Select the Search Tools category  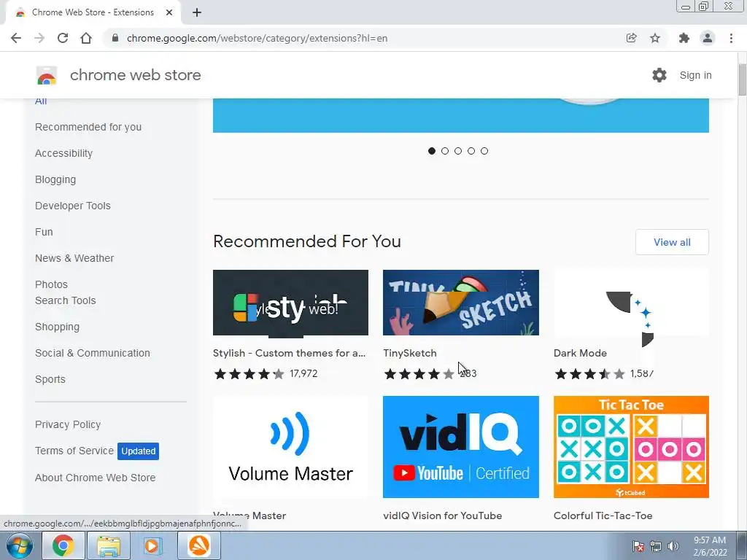pyautogui.click(x=65, y=300)
